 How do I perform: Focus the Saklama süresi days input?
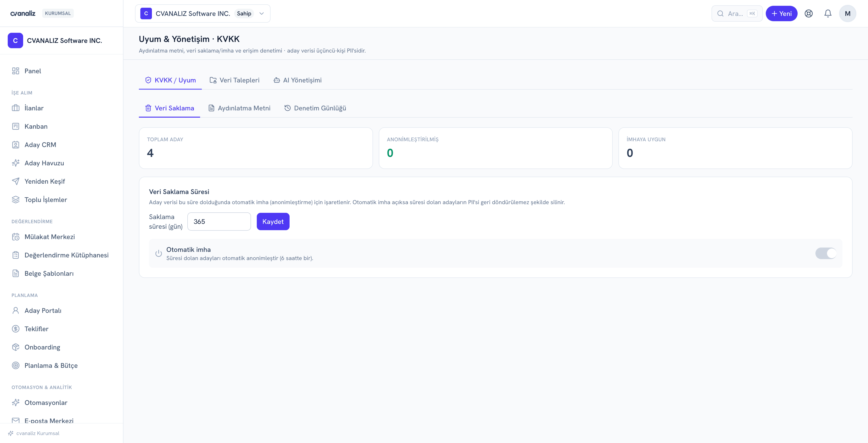219,221
